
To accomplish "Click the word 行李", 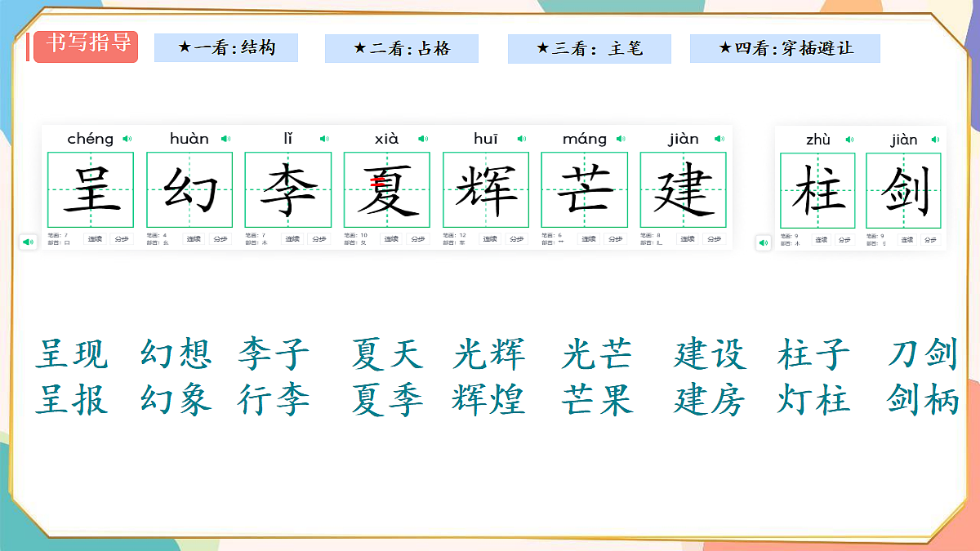I will [274, 400].
